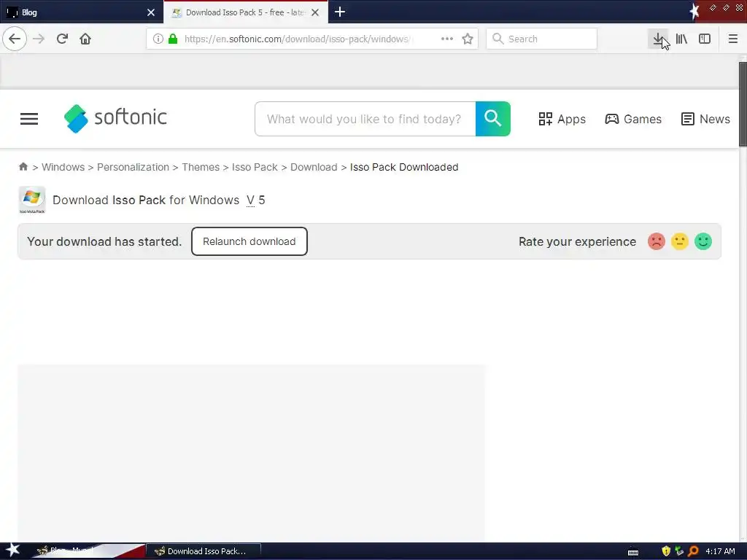Go to Download breadcrumb link
Viewport: 747px width, 560px height.
pos(314,167)
